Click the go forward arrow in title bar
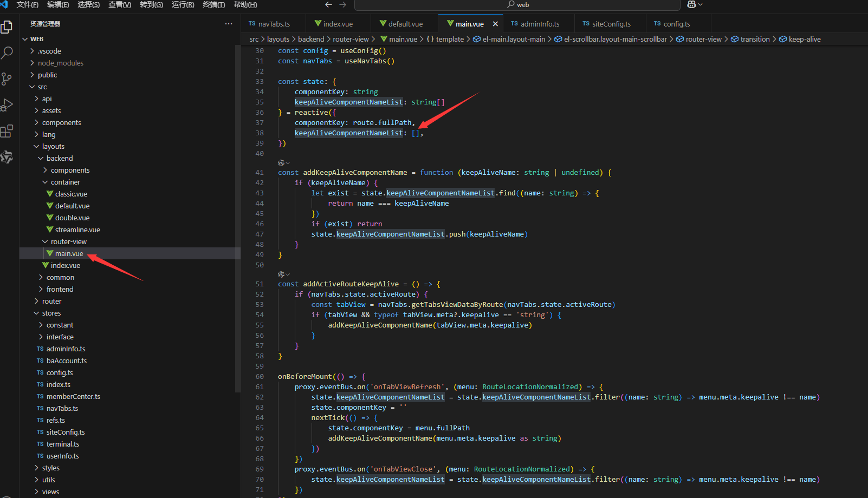 (342, 5)
